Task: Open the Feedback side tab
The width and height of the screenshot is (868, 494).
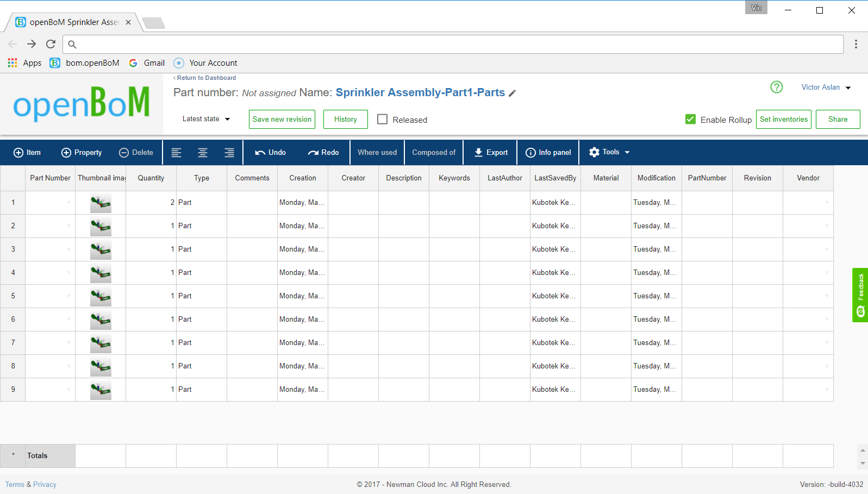Action: [860, 295]
